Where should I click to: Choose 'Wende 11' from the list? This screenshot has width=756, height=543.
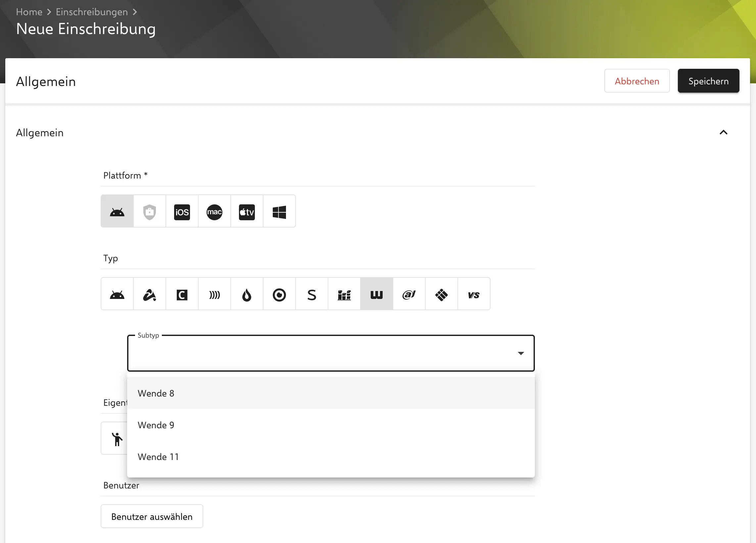pyautogui.click(x=158, y=457)
